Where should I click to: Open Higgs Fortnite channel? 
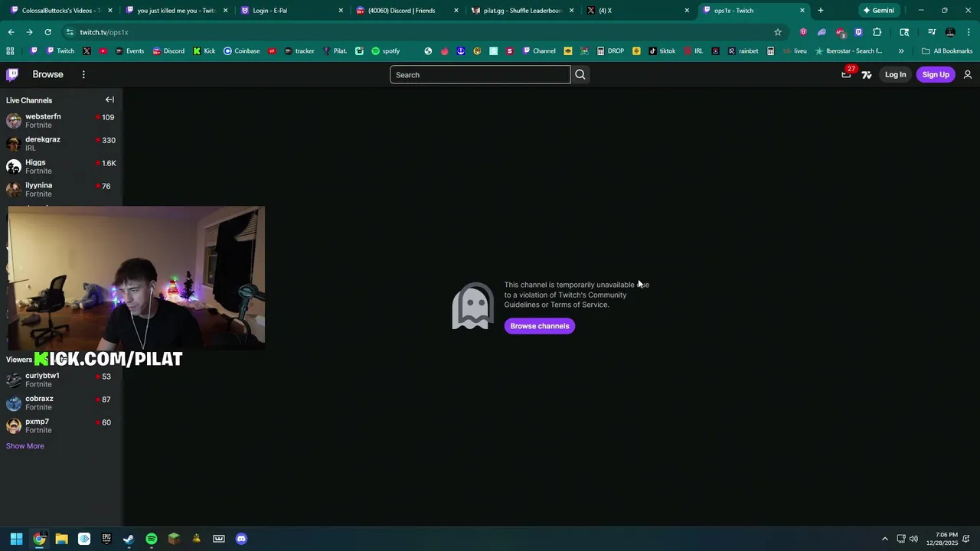61,166
